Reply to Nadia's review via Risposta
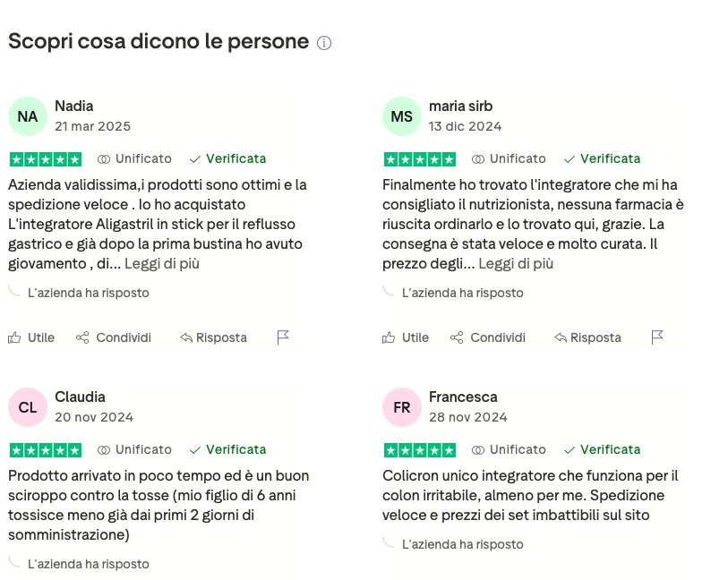 click(214, 337)
